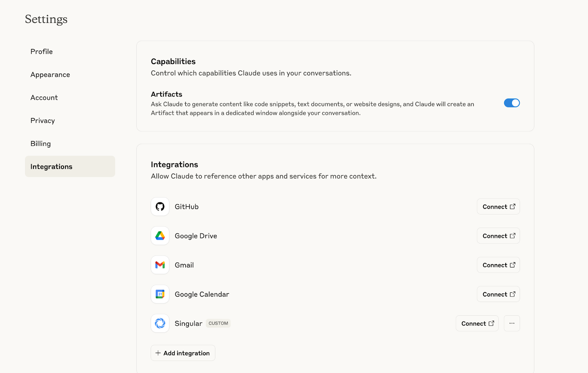Click the Add integration button

tap(183, 353)
